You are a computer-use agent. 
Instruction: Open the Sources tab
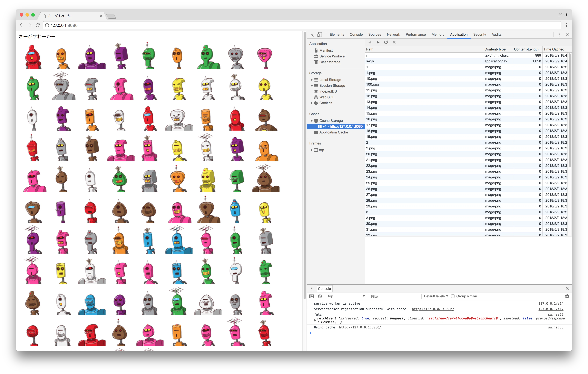(375, 34)
